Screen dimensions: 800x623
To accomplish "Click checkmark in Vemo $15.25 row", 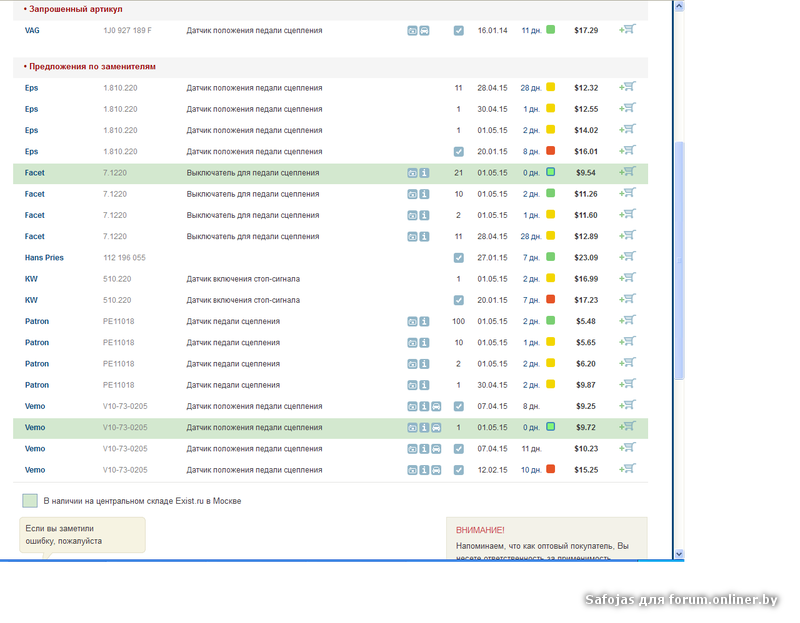I will point(458,470).
